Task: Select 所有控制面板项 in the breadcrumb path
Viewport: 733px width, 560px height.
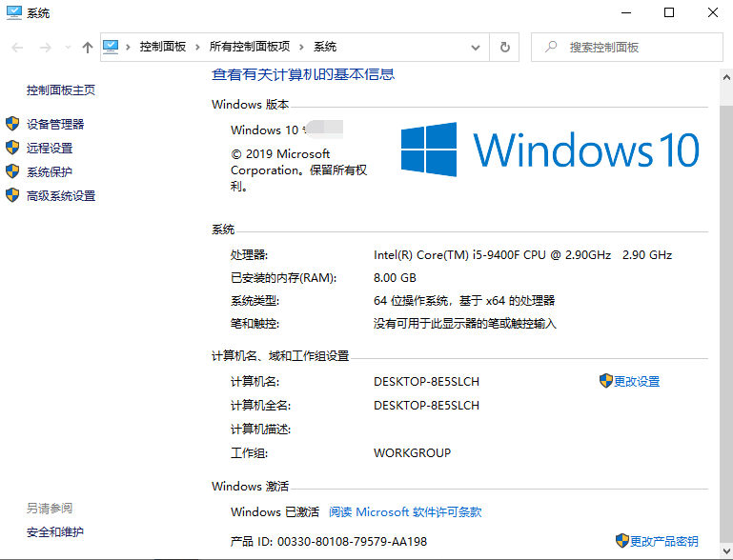Action: point(250,47)
